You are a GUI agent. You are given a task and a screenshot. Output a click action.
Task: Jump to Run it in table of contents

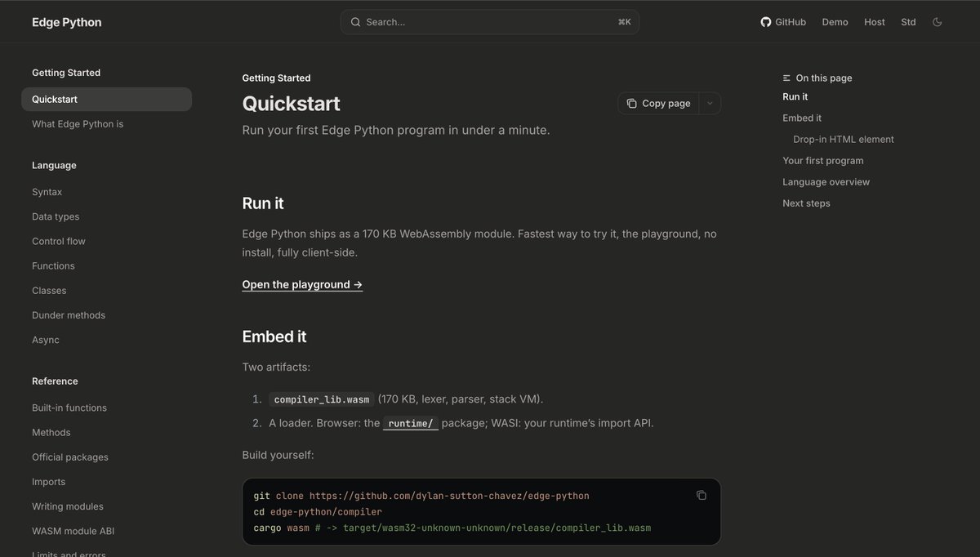(795, 96)
